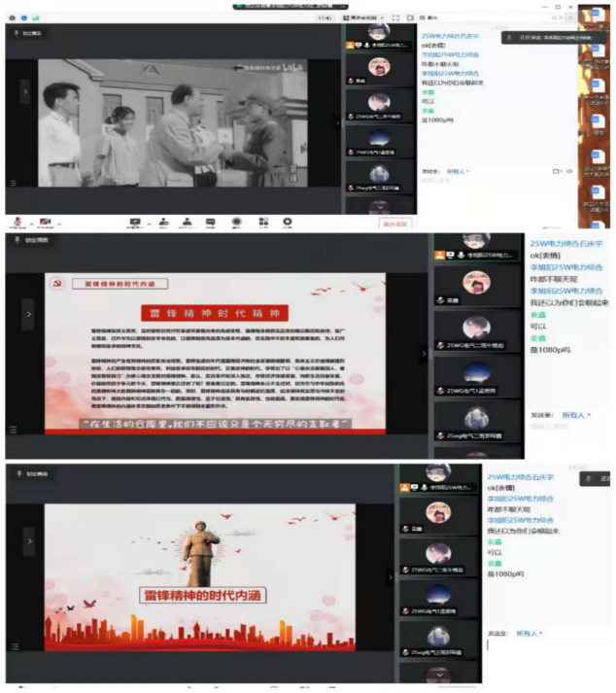Open the members list from meeting toolbar
Screen dimensions: 616x693
[185, 222]
